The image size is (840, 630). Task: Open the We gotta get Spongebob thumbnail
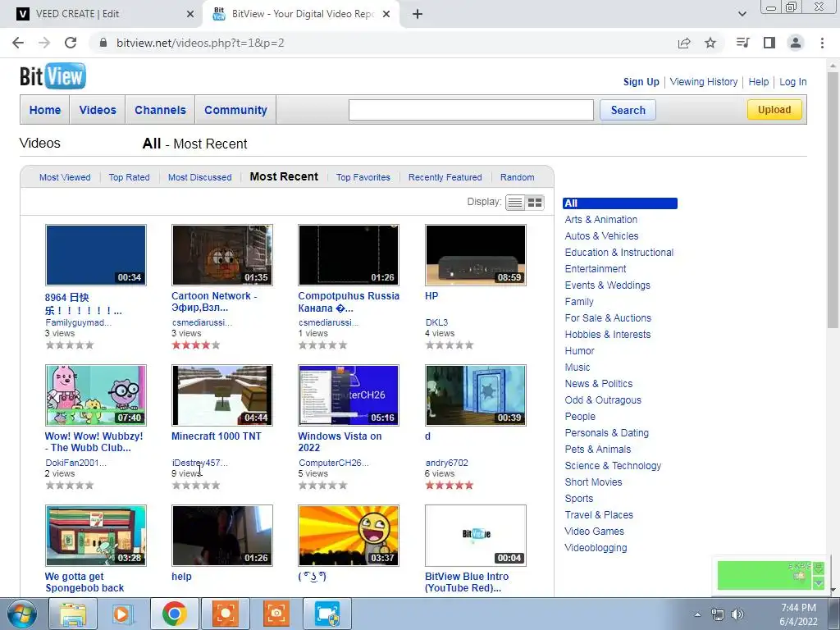point(96,536)
